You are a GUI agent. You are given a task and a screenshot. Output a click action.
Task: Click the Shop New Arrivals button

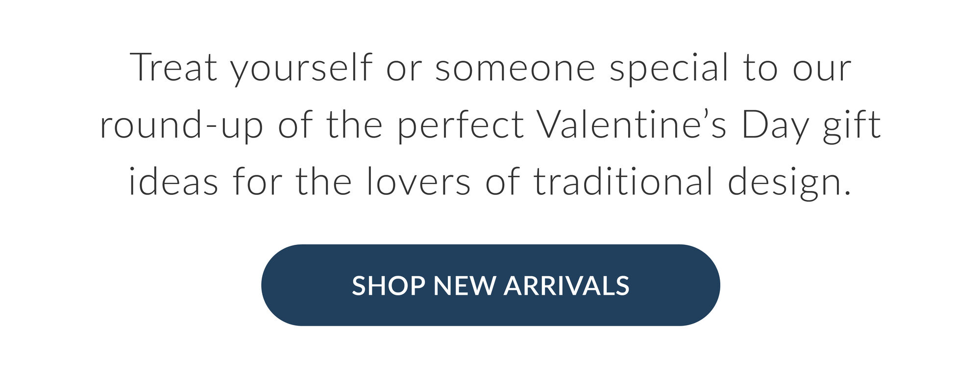[x=490, y=285]
